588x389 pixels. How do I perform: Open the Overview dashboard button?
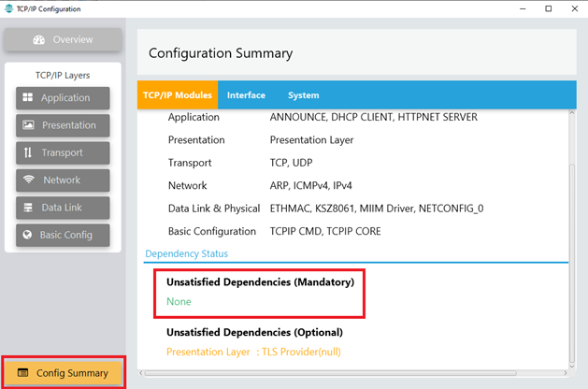[x=63, y=40]
